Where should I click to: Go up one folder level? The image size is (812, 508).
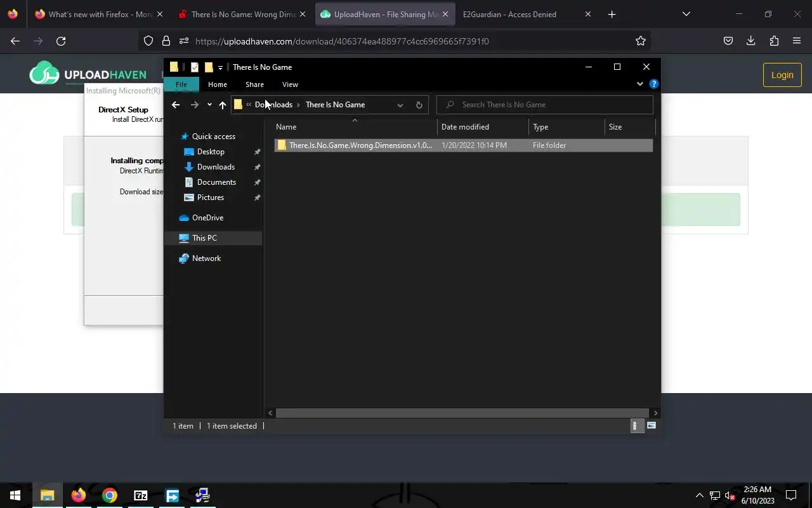[223, 105]
